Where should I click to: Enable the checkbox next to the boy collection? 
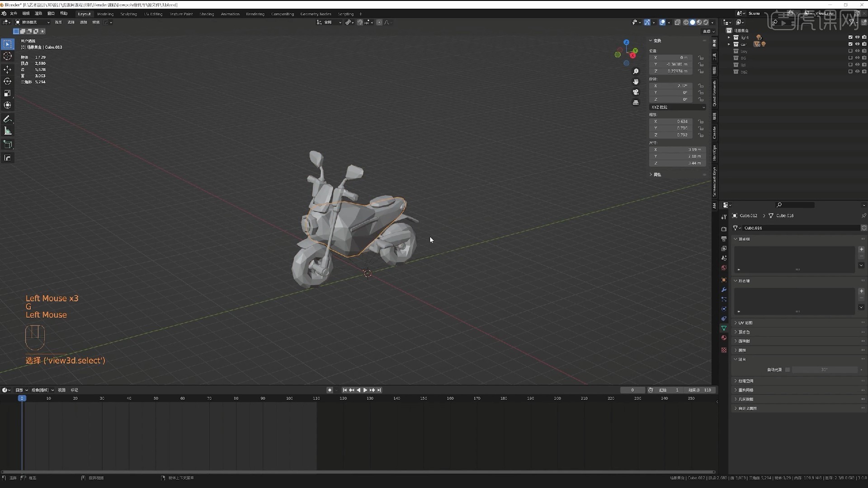tap(850, 51)
